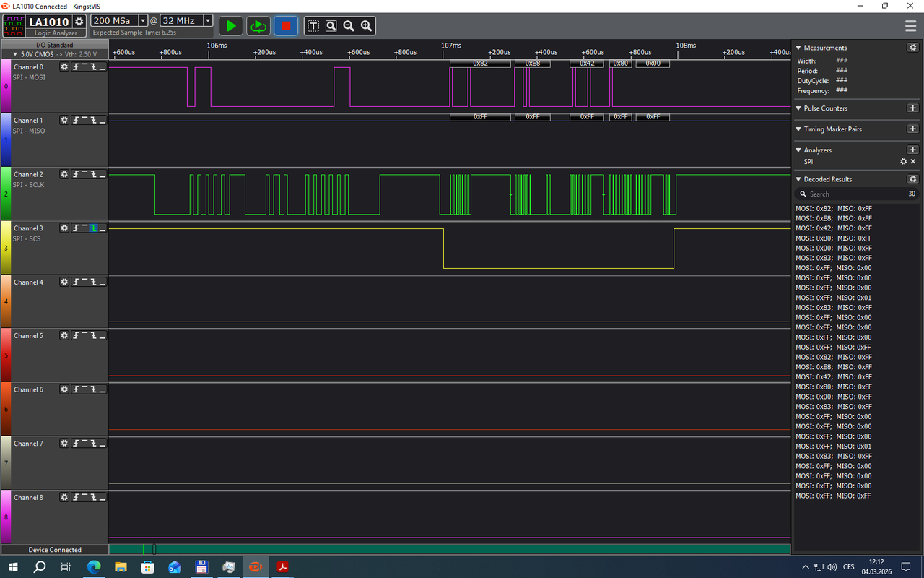Collapse the Timing Marker Pairs section
This screenshot has height=578, width=924.
pos(798,129)
